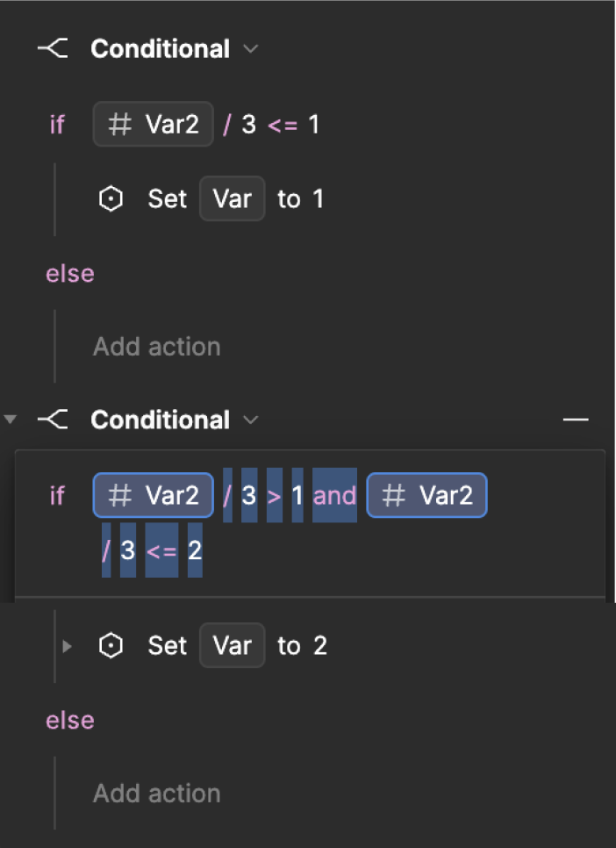The width and height of the screenshot is (616, 848).
Task: Collapse the second Conditional using its triangle
Action: click(11, 419)
